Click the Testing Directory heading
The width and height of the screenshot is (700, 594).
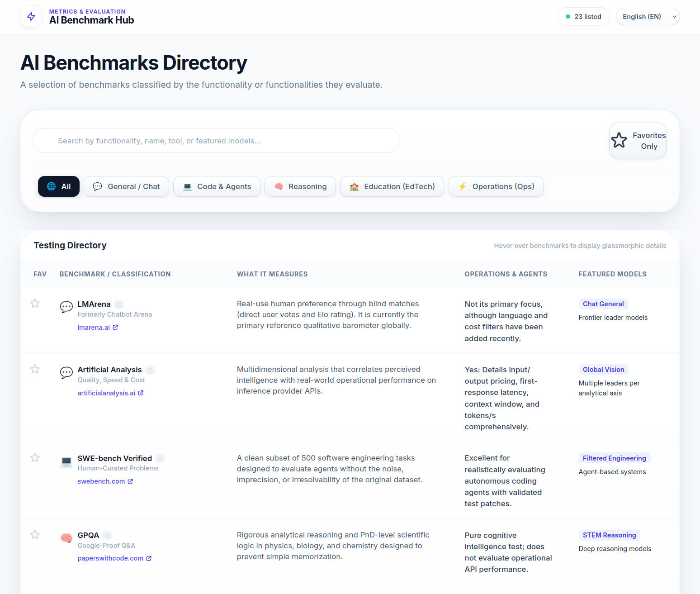pyautogui.click(x=70, y=245)
